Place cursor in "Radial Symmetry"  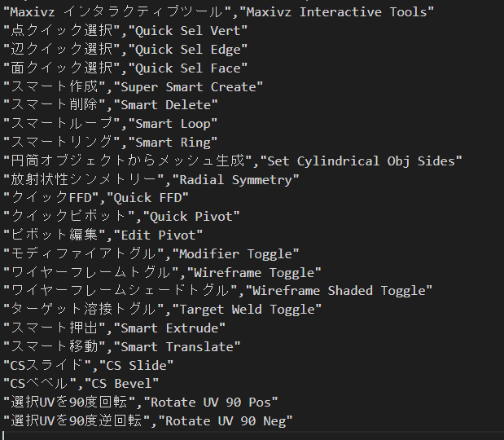tap(235, 180)
